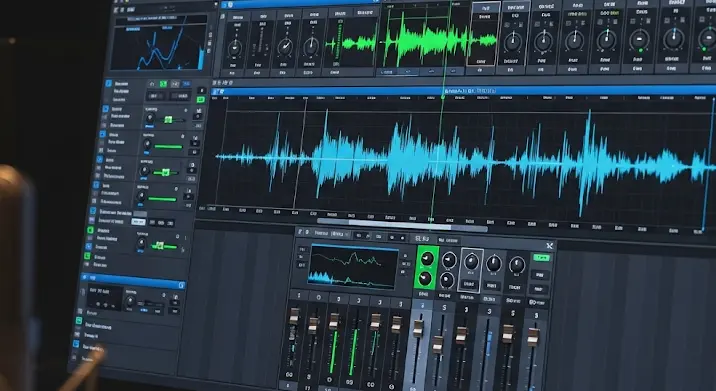The image size is (716, 391).
Task: Select the first tab beneath the green waveform display
Action: [387, 72]
